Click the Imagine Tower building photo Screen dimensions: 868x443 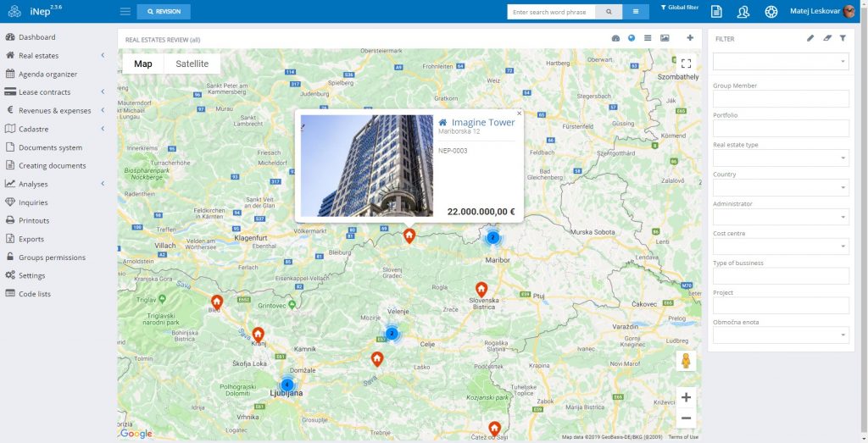(x=366, y=165)
